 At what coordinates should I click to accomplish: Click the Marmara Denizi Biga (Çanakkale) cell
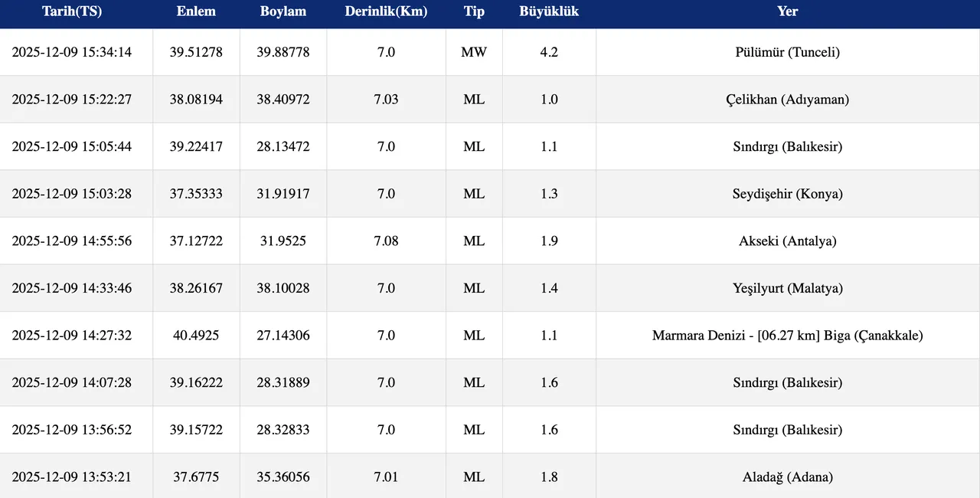[x=787, y=336]
